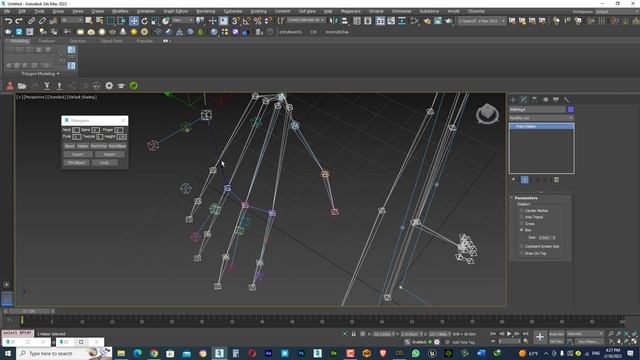Open the Edit menu
Screen dimensions: 640x360
tap(22, 11)
